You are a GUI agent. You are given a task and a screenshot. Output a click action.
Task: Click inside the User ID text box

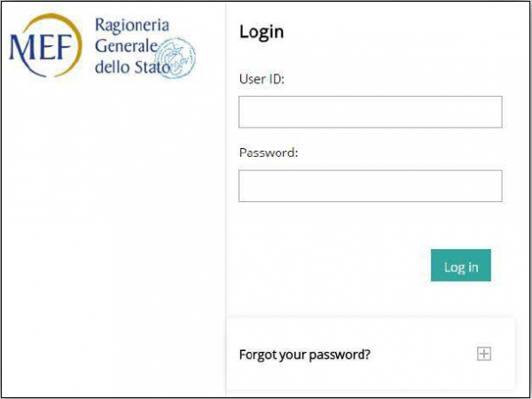click(370, 112)
